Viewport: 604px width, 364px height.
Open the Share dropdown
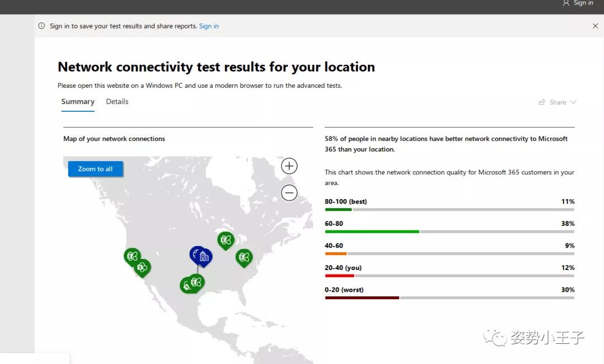pyautogui.click(x=558, y=102)
